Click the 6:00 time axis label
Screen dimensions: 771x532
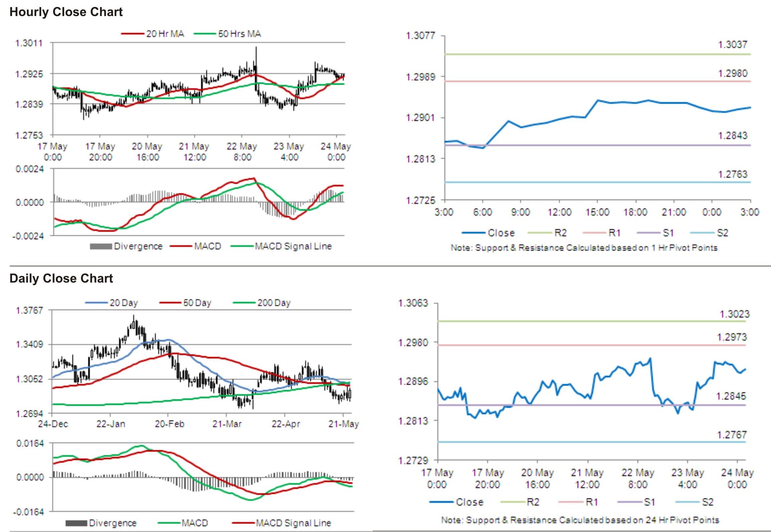point(482,212)
